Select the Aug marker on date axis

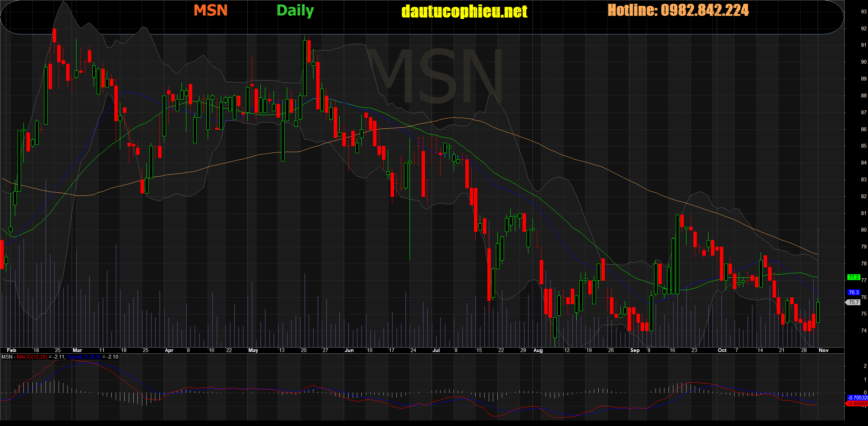[538, 350]
